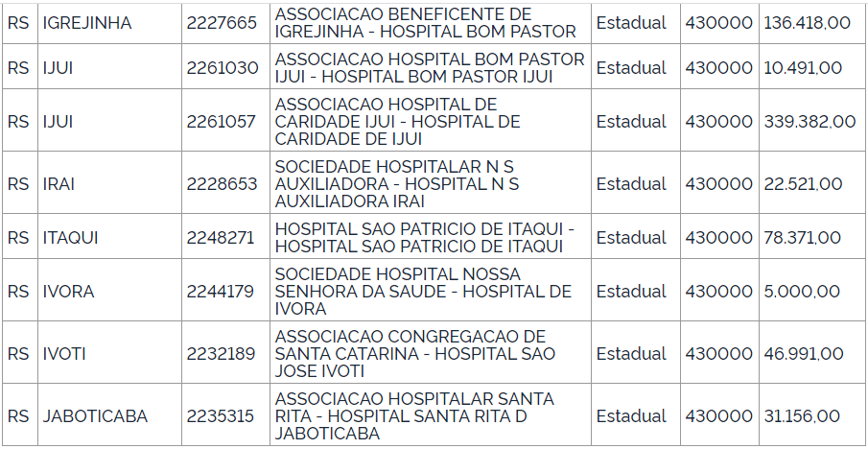Click Associacao Hospital Bom Pastor Ijui name

pos(429,68)
